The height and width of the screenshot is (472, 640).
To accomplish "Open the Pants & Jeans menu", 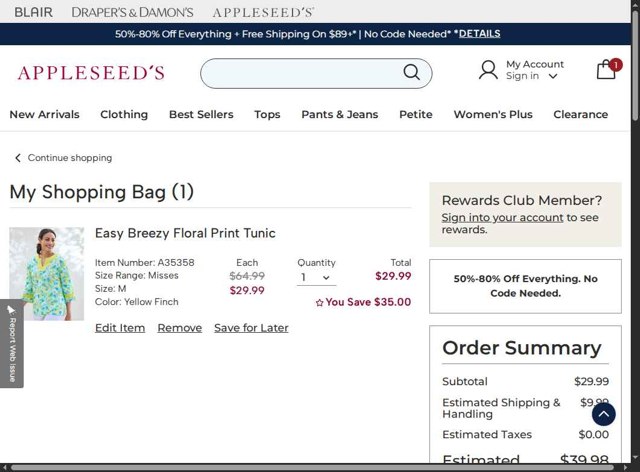I will click(340, 114).
